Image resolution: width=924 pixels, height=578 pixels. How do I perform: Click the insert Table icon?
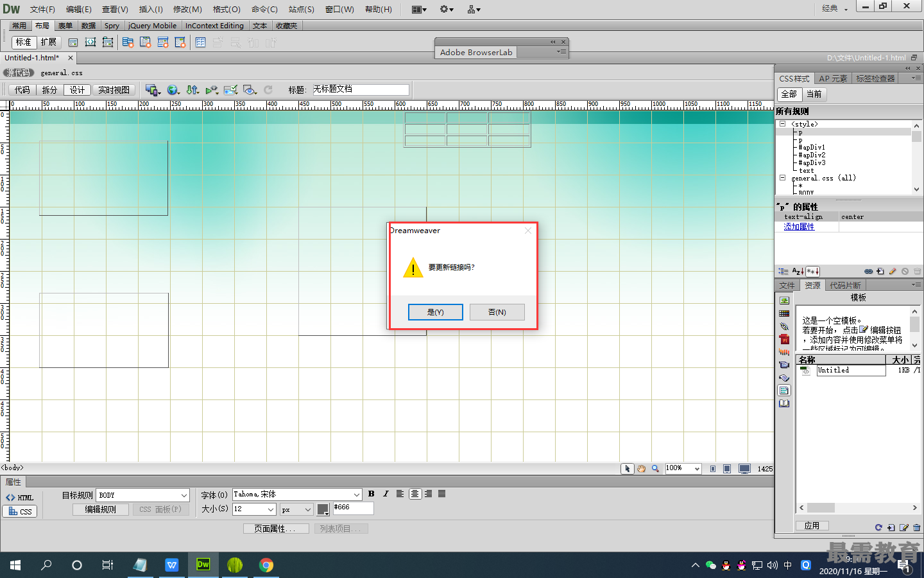click(x=201, y=42)
